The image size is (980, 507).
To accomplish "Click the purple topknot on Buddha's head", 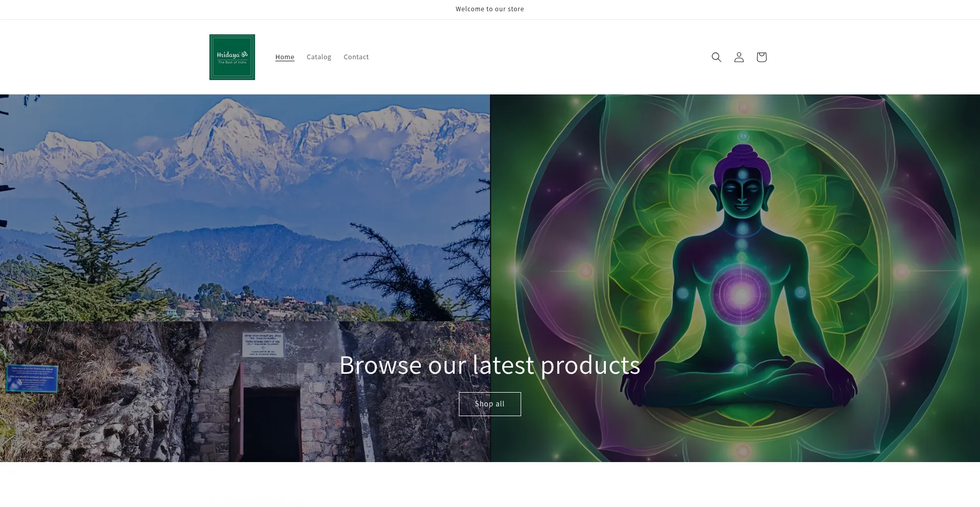I will (x=743, y=156).
